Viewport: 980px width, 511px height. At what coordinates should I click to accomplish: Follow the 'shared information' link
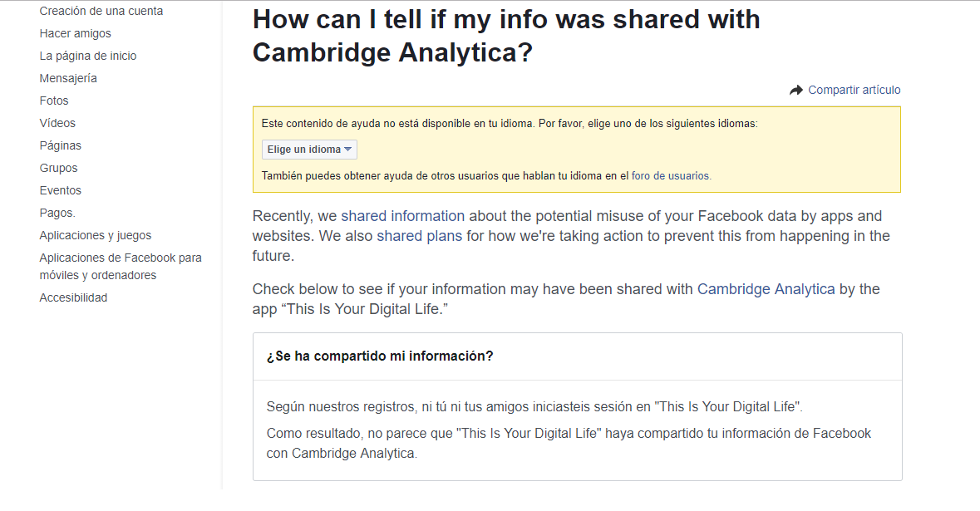pos(402,216)
